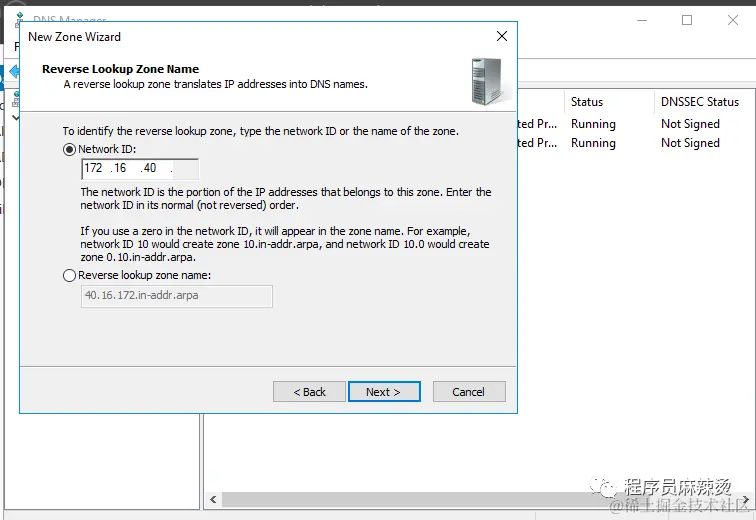Click the server tower icon in wizard header
This screenshot has width=756, height=520.
click(488, 82)
